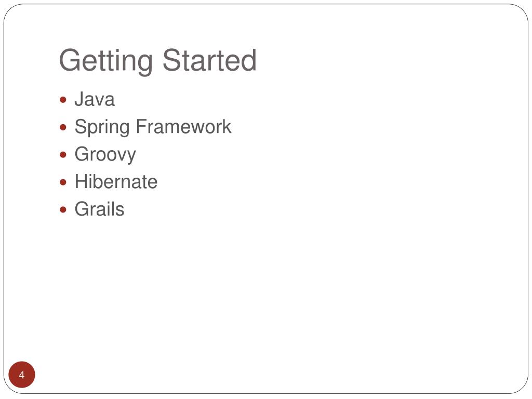The height and width of the screenshot is (399, 532).
Task: Select the Groovy bullet text
Action: pos(105,155)
